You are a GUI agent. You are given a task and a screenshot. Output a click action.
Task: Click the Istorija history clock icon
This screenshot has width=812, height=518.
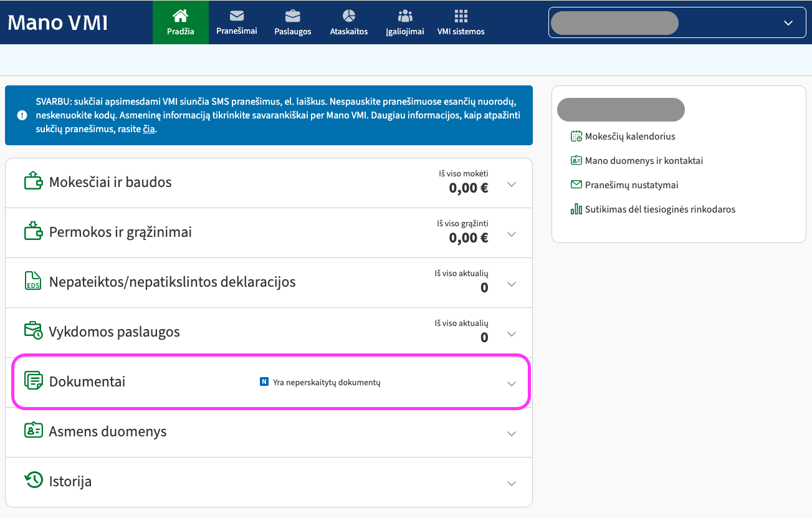[x=33, y=481]
